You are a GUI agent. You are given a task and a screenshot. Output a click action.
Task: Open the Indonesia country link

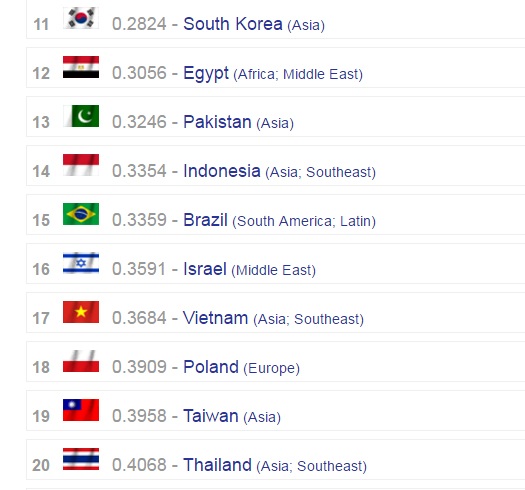(x=222, y=171)
